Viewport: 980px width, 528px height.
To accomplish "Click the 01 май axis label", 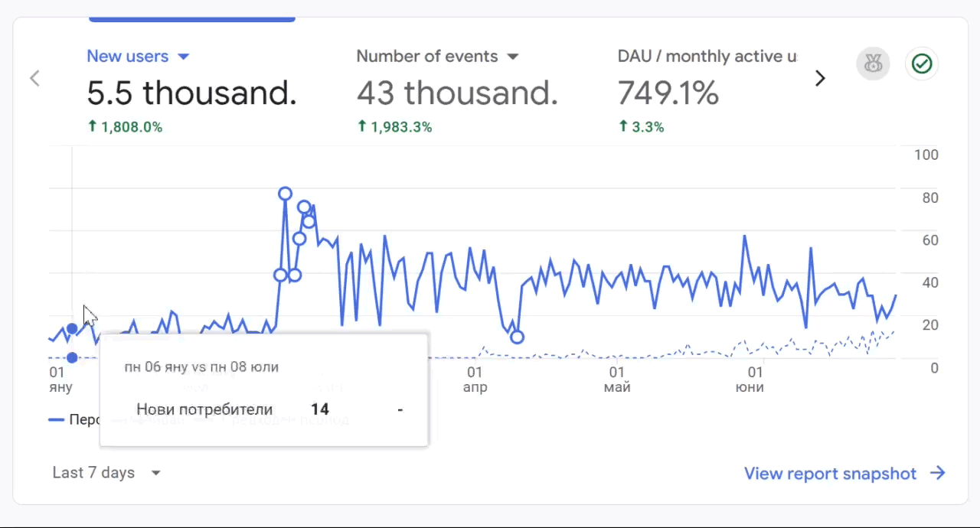I will (617, 380).
